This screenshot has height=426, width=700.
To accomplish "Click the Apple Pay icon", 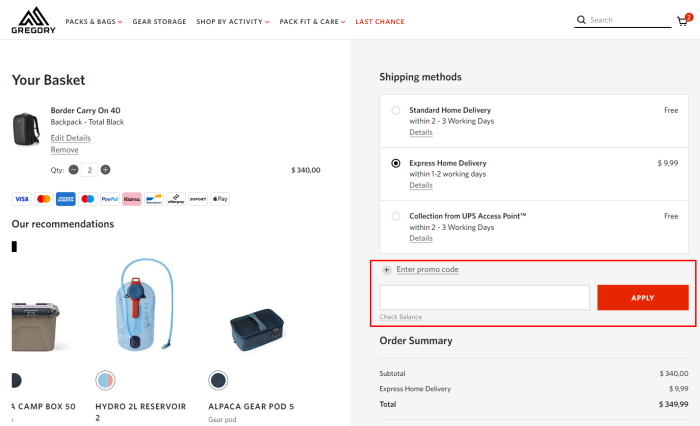I will click(220, 199).
